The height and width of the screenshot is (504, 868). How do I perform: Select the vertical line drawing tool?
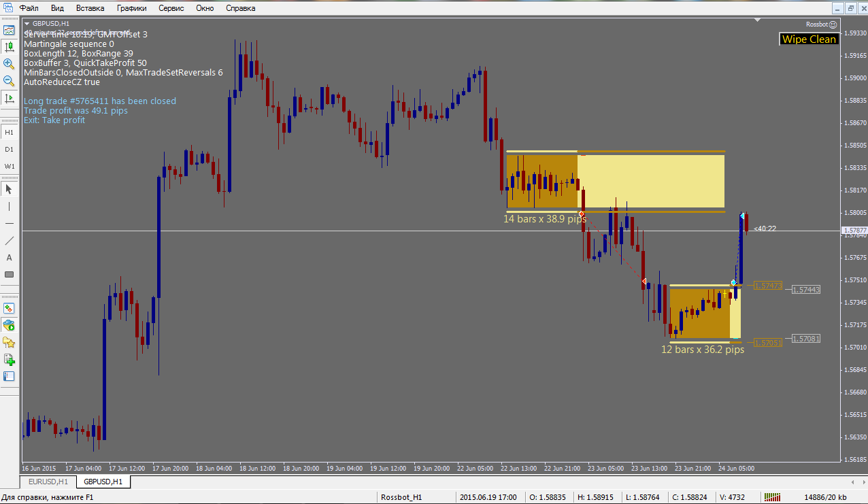click(9, 206)
